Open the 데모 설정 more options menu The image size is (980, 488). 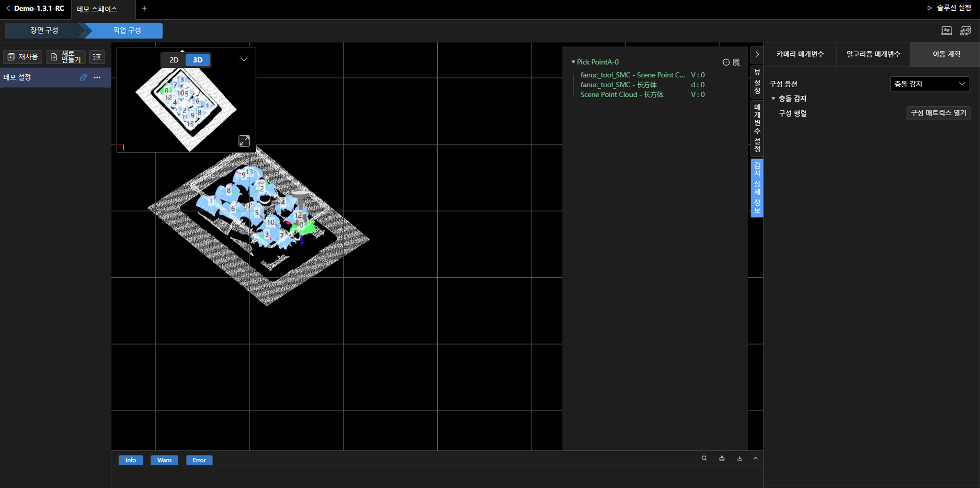click(x=97, y=77)
